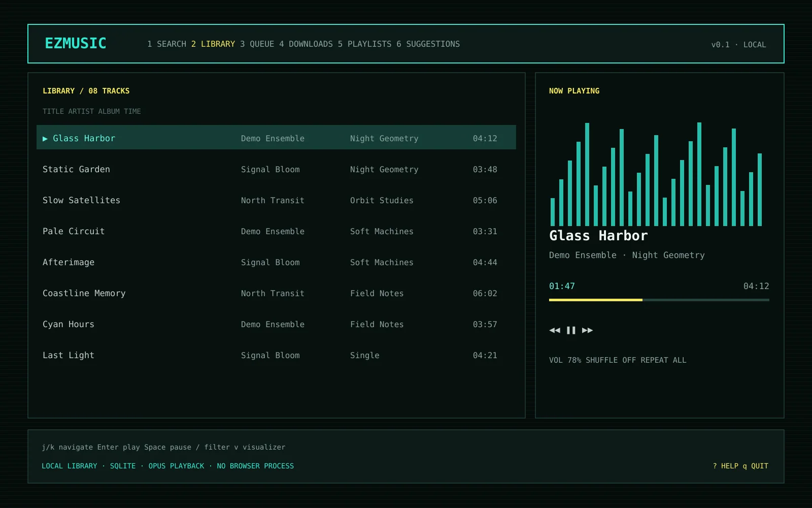This screenshot has width=812, height=508.
Task: Click ? HELP in the footer
Action: pos(726,466)
